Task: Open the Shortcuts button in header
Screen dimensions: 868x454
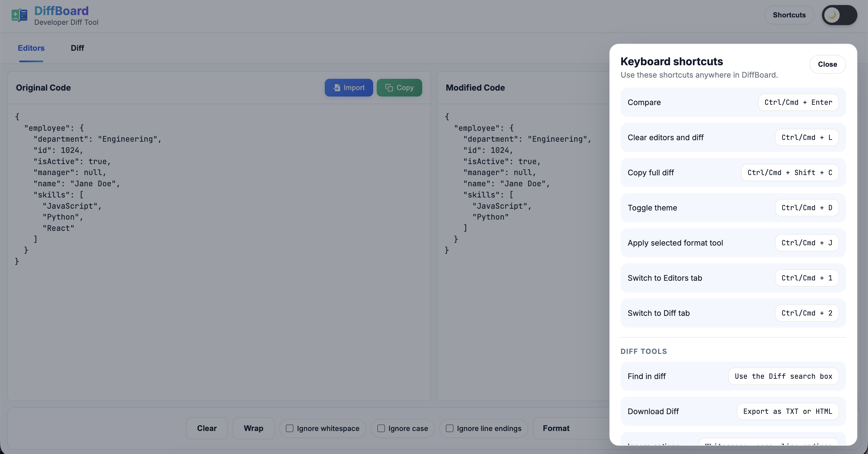Action: [x=789, y=15]
